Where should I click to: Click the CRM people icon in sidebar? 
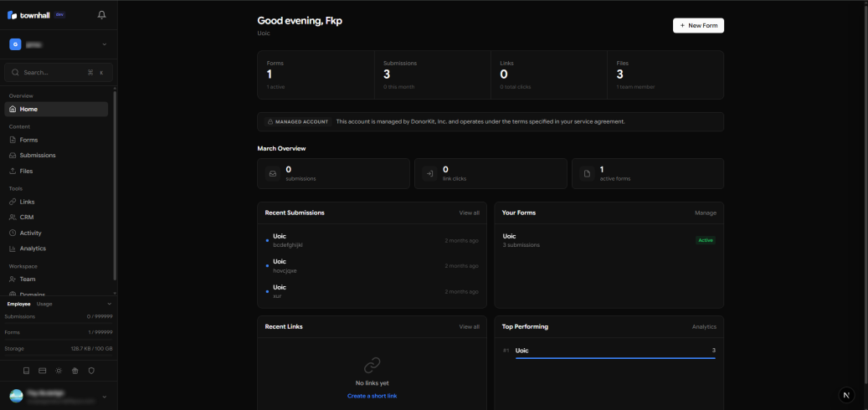point(13,218)
